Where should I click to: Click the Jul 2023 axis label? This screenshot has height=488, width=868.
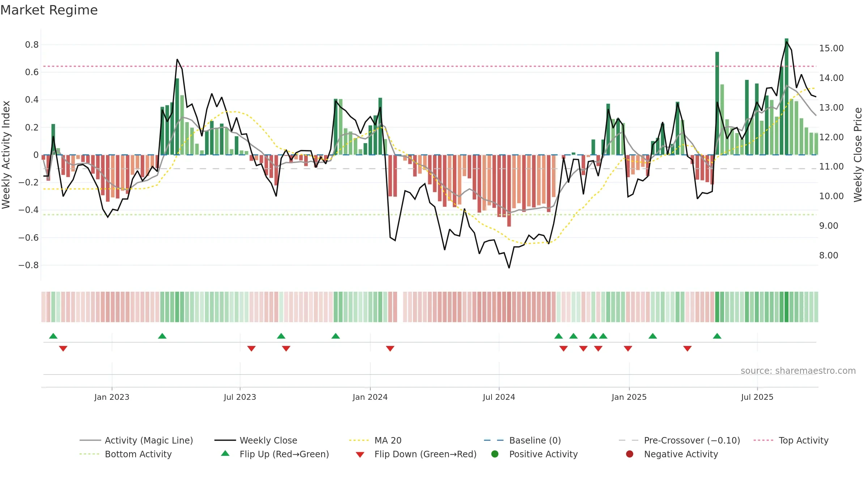pyautogui.click(x=240, y=397)
